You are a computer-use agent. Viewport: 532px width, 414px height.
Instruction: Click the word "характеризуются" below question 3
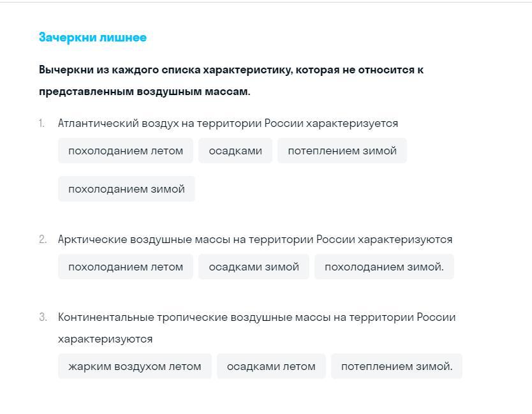coord(105,339)
